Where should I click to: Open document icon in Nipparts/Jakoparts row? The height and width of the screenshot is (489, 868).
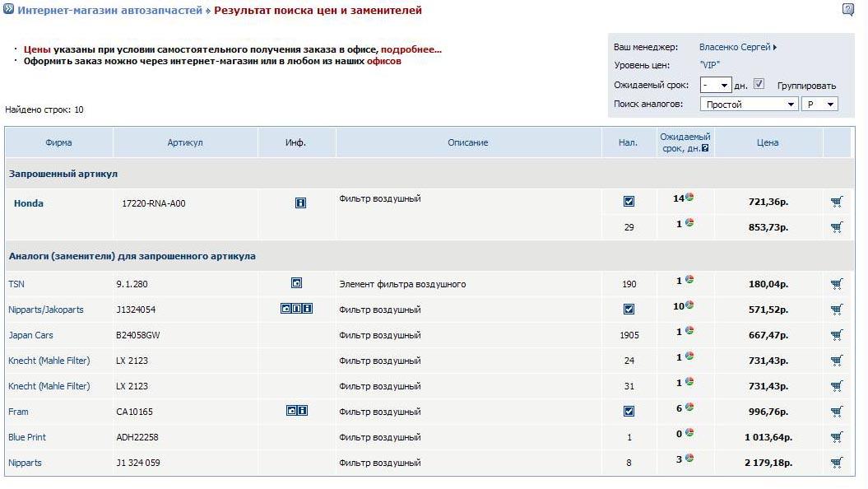click(x=297, y=309)
